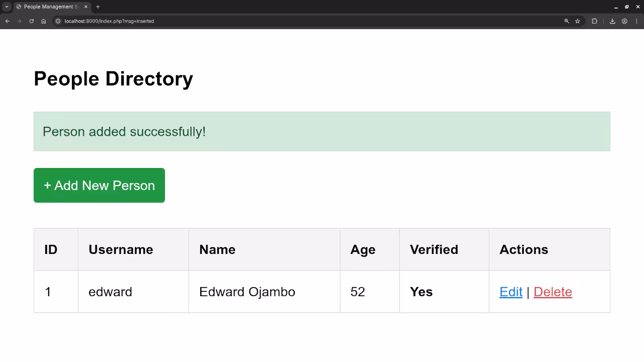Reload the People Directory page

pyautogui.click(x=31, y=21)
